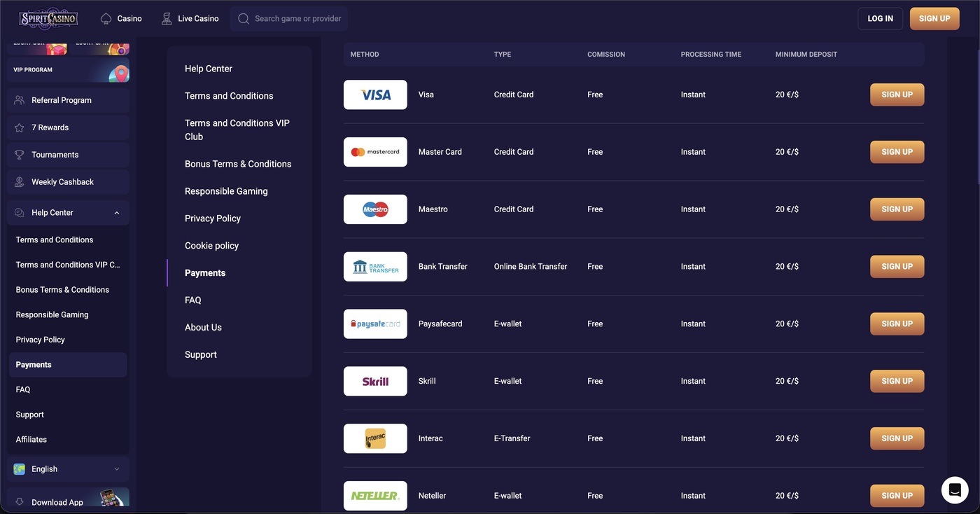
Task: Open Terms and Conditions VIP C... in sidebar
Action: point(68,265)
